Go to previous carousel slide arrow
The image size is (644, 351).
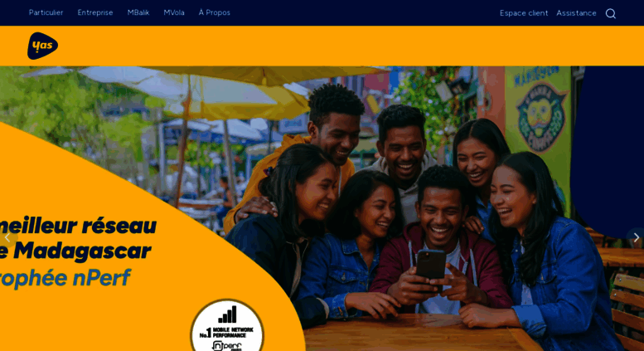tap(7, 237)
